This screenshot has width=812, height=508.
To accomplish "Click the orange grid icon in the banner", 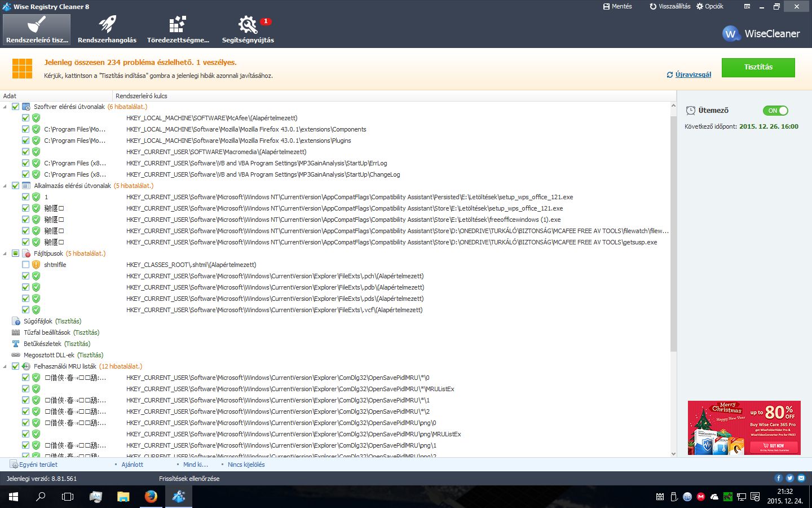I will coord(22,68).
